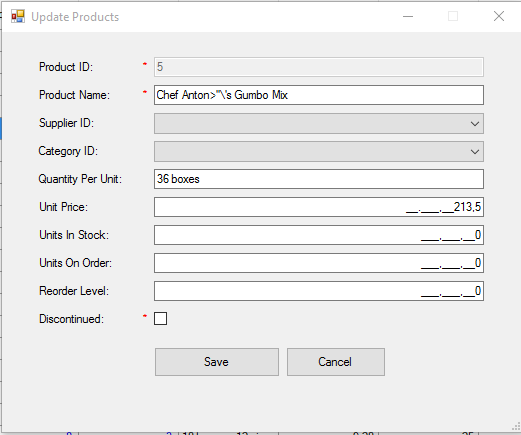Click the Reorder Level input box
This screenshot has width=521, height=435.
click(319, 291)
